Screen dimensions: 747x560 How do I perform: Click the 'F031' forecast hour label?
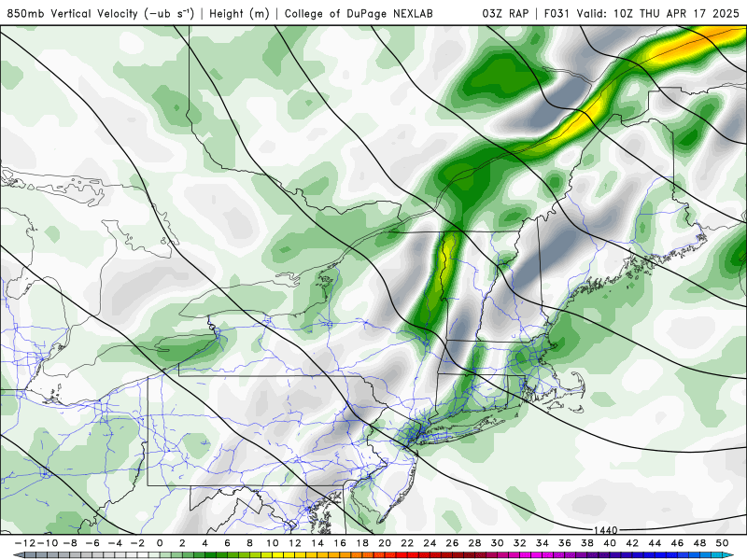[x=557, y=13]
